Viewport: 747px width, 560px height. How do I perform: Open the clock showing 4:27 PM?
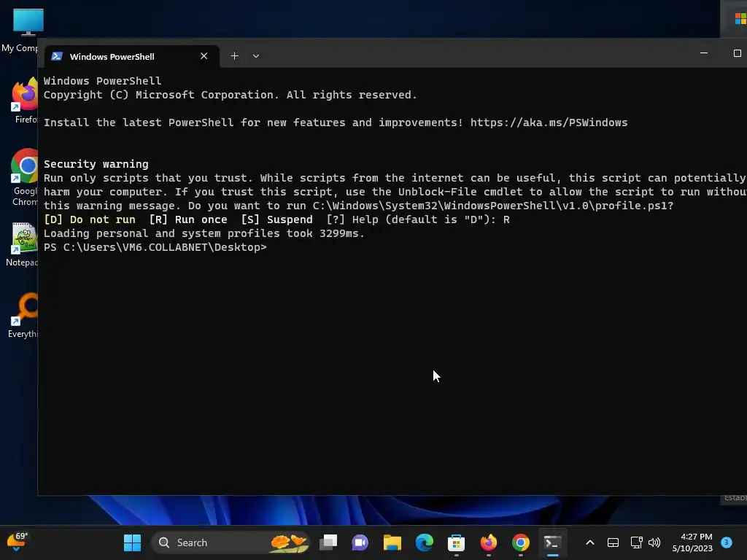(x=692, y=542)
